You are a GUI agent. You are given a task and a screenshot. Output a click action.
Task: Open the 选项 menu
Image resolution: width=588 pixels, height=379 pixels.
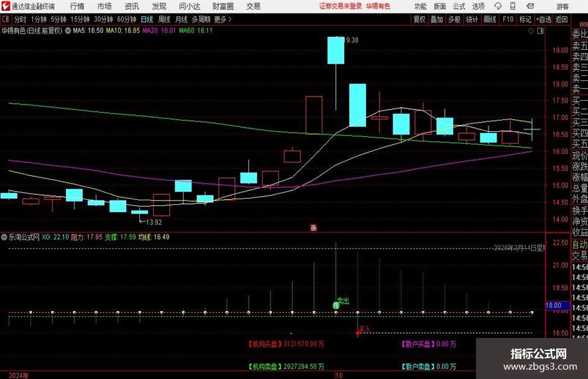[x=478, y=6]
